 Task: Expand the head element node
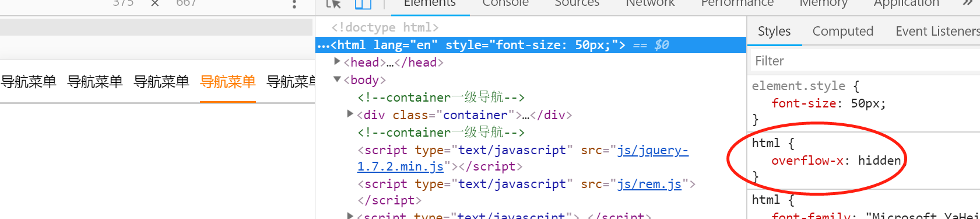coord(337,61)
